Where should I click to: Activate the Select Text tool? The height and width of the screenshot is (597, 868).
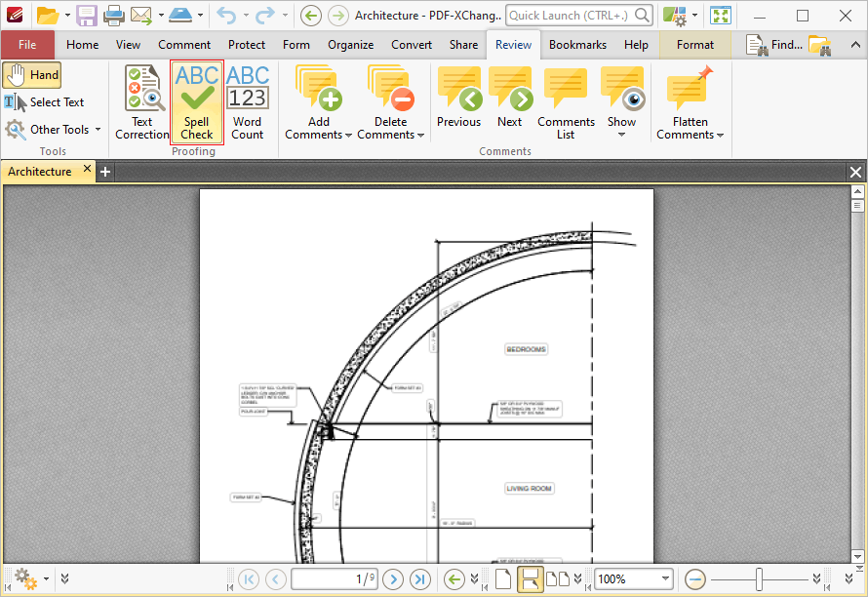tap(45, 102)
